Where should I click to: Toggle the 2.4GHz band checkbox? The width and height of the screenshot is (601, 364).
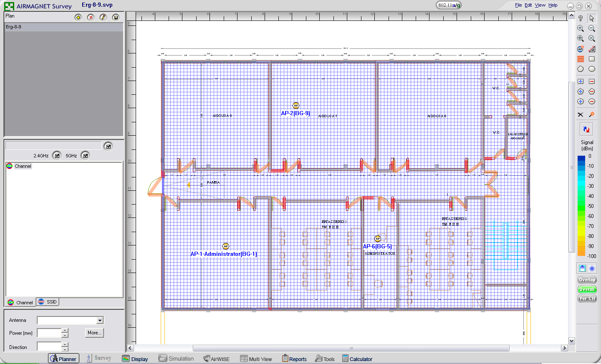[57, 156]
